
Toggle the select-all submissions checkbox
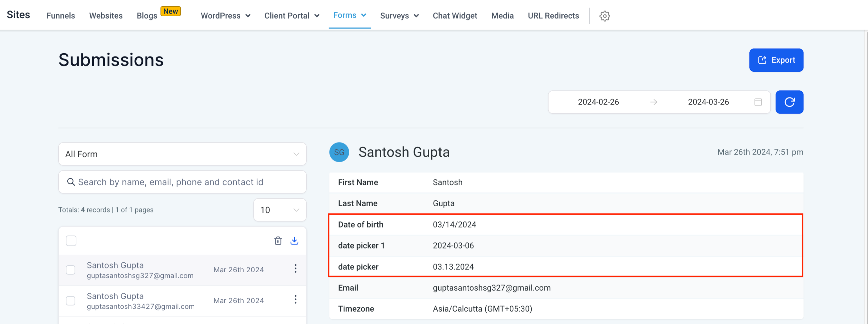(x=71, y=241)
